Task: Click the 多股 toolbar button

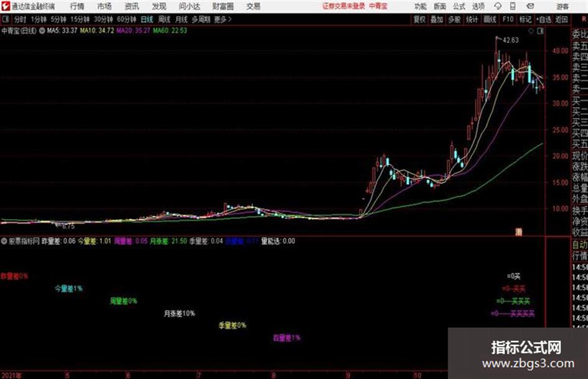Action: tap(454, 19)
